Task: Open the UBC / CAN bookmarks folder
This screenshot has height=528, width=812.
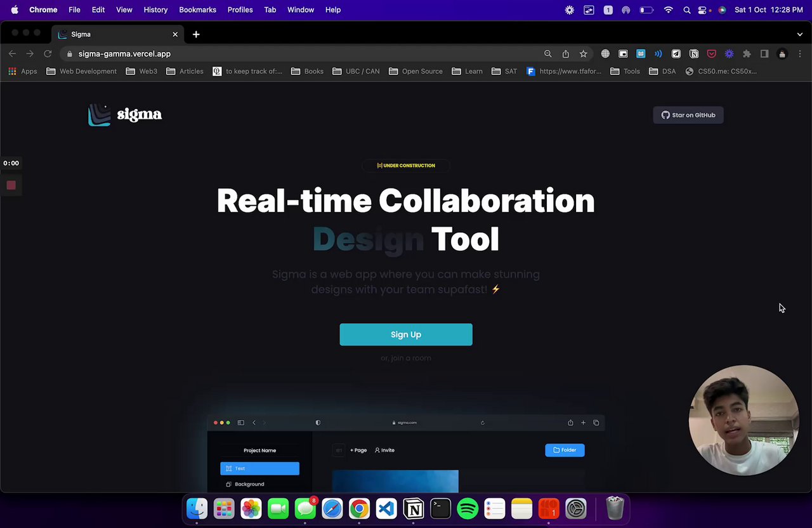Action: (356, 71)
